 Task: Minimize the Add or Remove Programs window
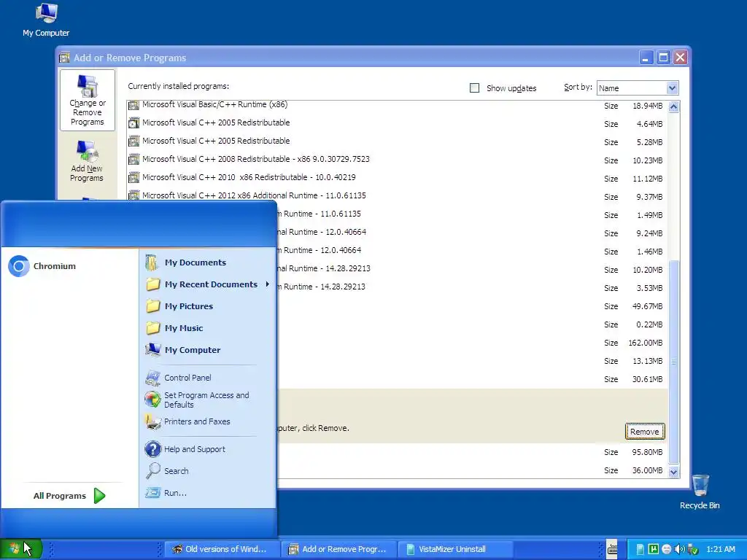pyautogui.click(x=646, y=58)
